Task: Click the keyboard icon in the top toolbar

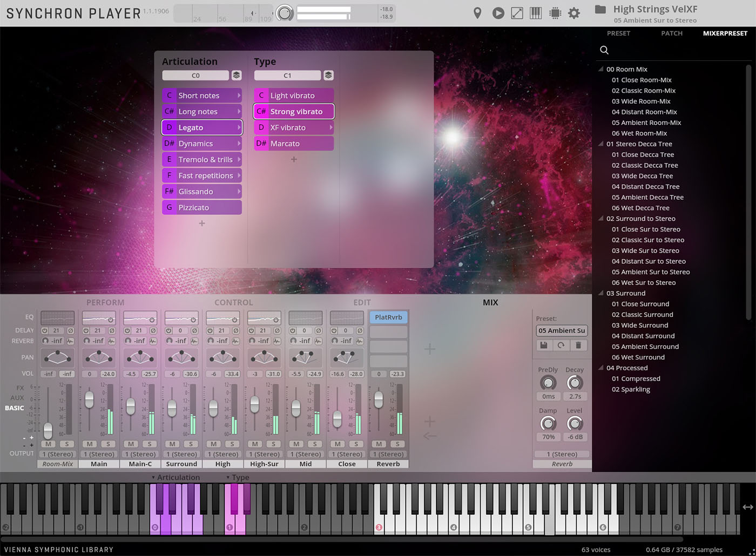Action: pos(536,12)
